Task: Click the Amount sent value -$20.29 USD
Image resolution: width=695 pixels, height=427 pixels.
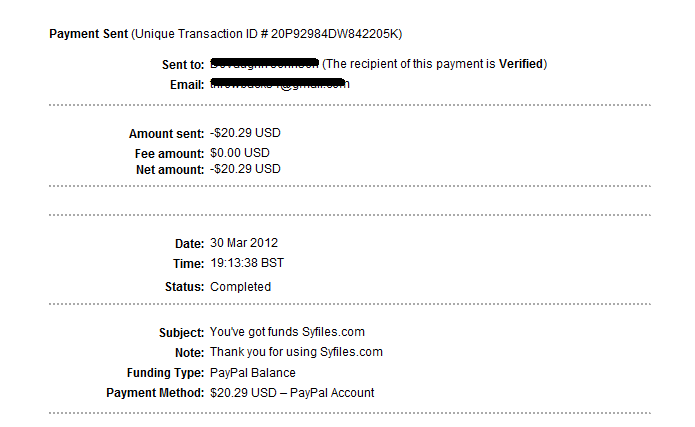Action: pos(245,134)
